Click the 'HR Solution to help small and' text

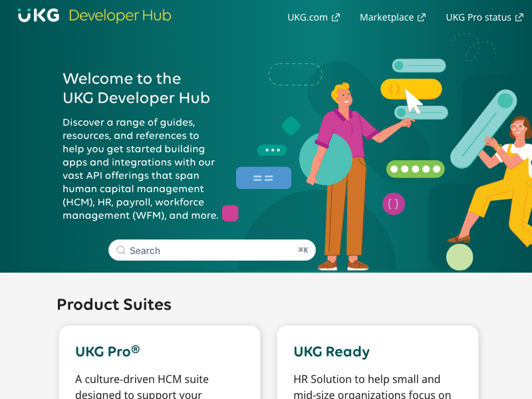[367, 379]
